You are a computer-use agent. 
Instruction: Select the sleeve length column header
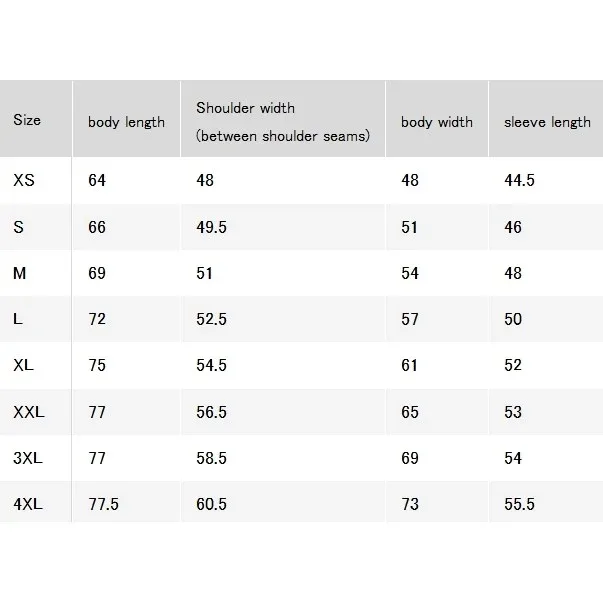tap(547, 122)
